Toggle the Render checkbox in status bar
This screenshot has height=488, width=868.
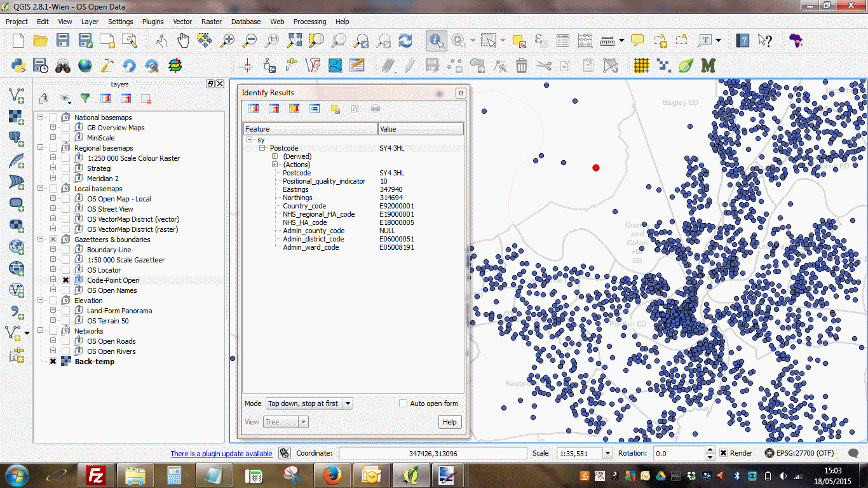pyautogui.click(x=724, y=453)
